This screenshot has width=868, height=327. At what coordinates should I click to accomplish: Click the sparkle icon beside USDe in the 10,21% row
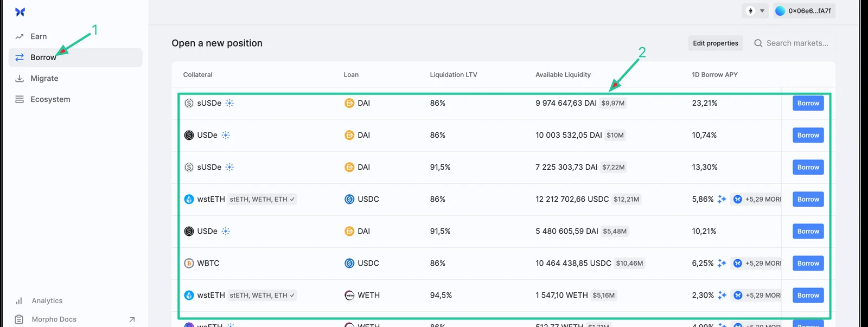tap(226, 231)
